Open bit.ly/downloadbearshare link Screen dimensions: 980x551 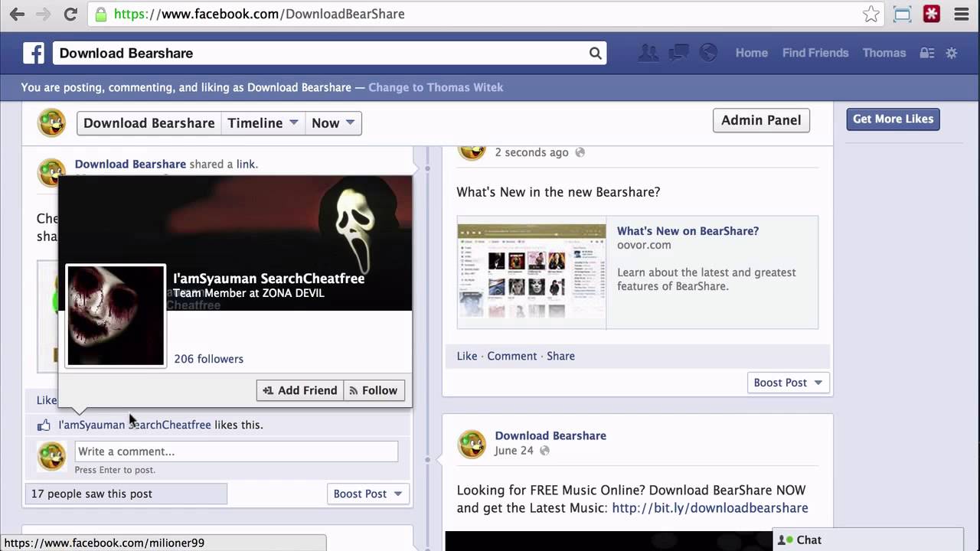point(710,508)
